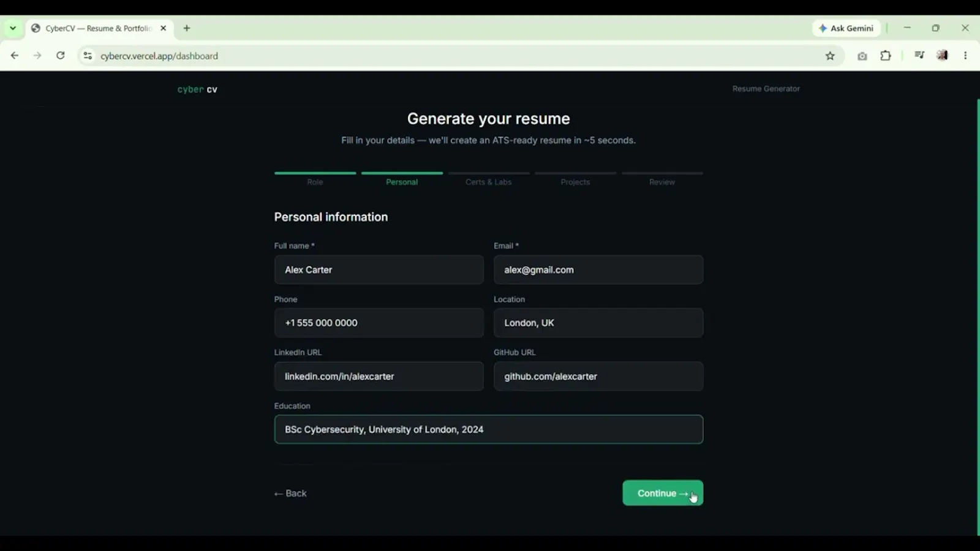Go to the Certs & Labs step
This screenshot has height=551, width=980.
click(488, 179)
